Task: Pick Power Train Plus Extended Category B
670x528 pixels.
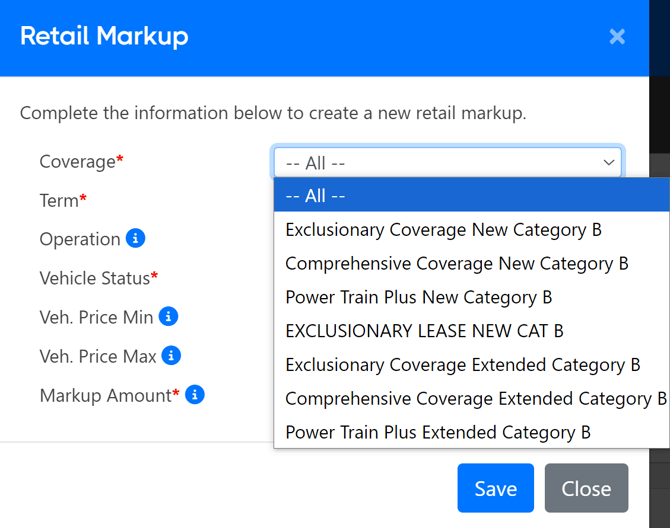Action: [x=437, y=432]
